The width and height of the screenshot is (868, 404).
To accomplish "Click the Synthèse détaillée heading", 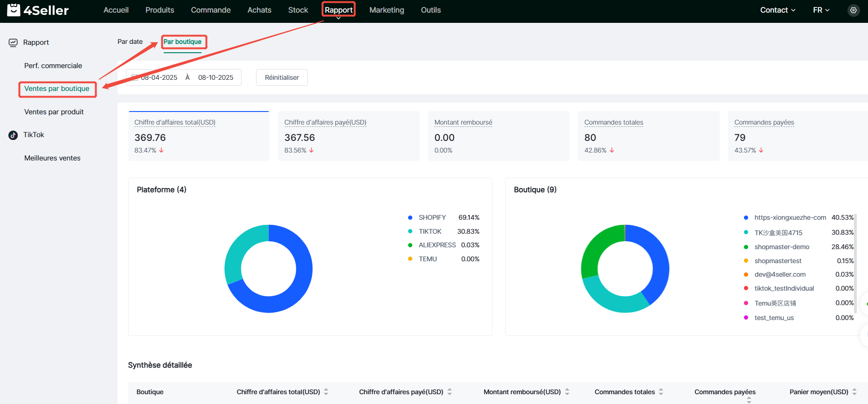I will click(x=160, y=365).
